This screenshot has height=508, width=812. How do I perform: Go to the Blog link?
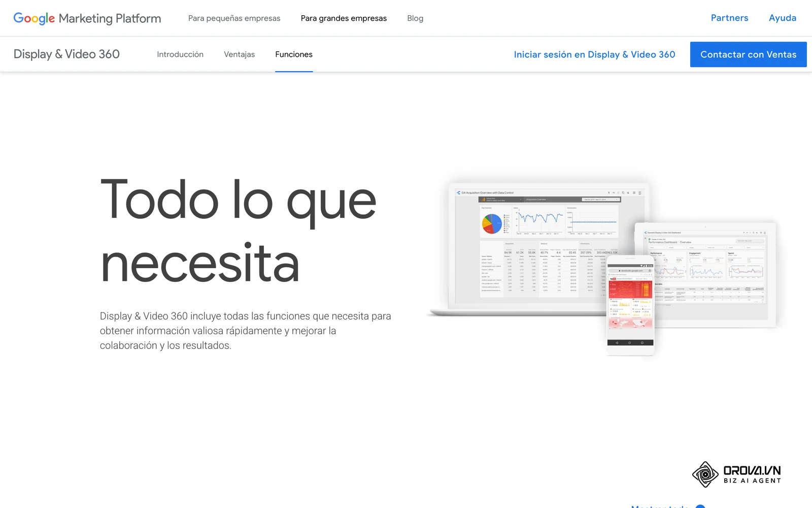(x=415, y=18)
